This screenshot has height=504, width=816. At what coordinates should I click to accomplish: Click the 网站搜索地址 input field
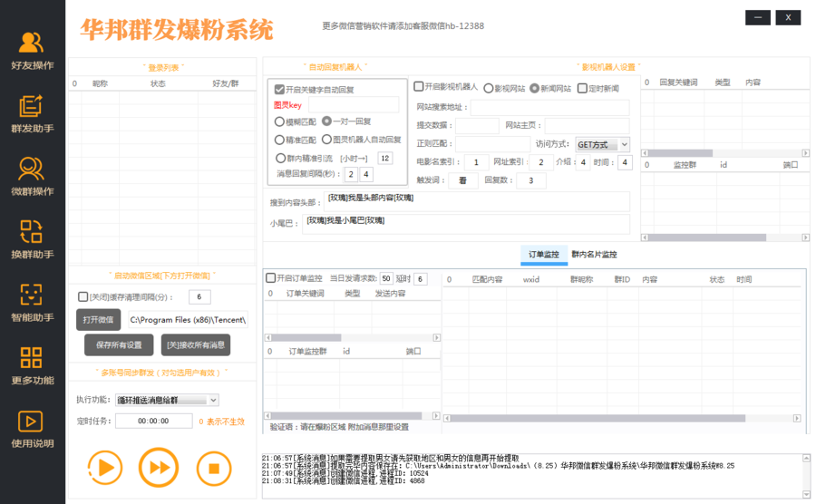click(549, 107)
